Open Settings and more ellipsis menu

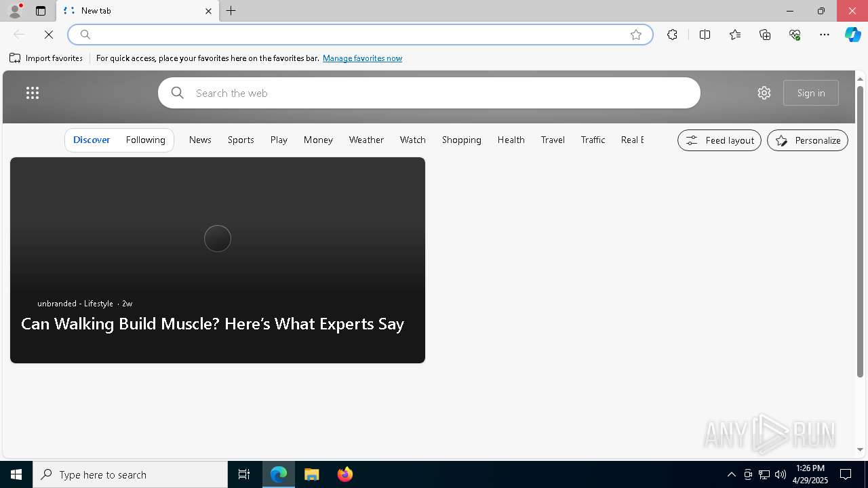(x=825, y=35)
